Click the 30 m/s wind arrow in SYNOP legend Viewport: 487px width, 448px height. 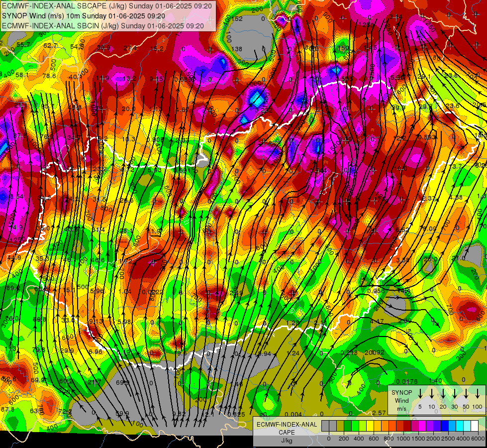coord(454,393)
